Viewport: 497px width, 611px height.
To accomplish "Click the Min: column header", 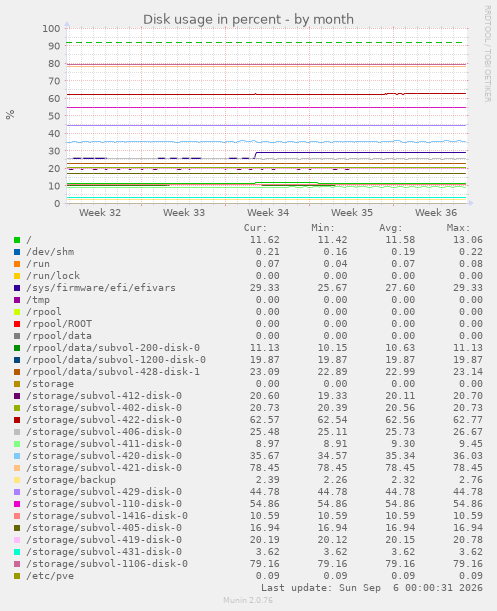I will [x=323, y=228].
